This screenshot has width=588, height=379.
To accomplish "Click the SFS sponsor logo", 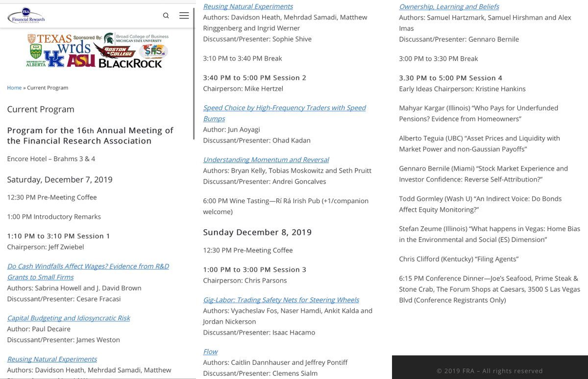I will 152,50.
